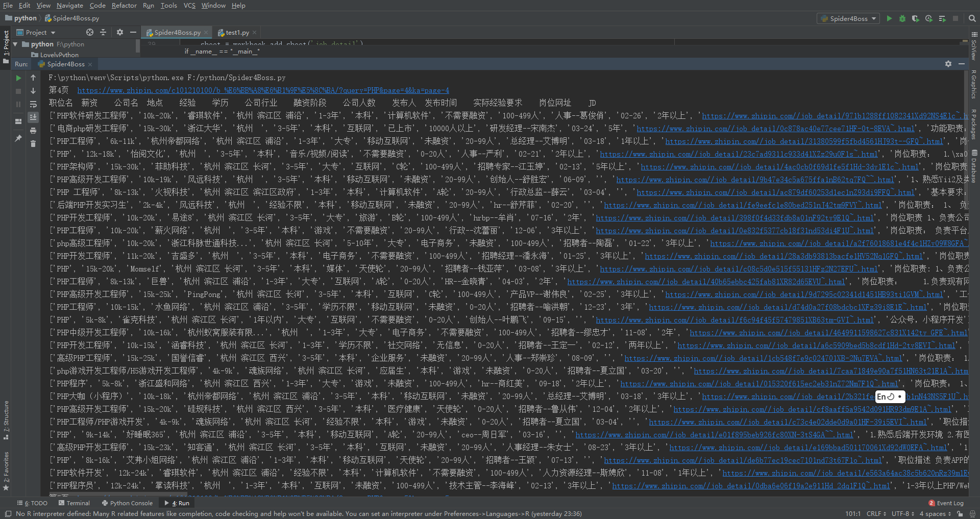Open the Refactor menu
Image resolution: width=980 pixels, height=519 pixels.
click(124, 5)
